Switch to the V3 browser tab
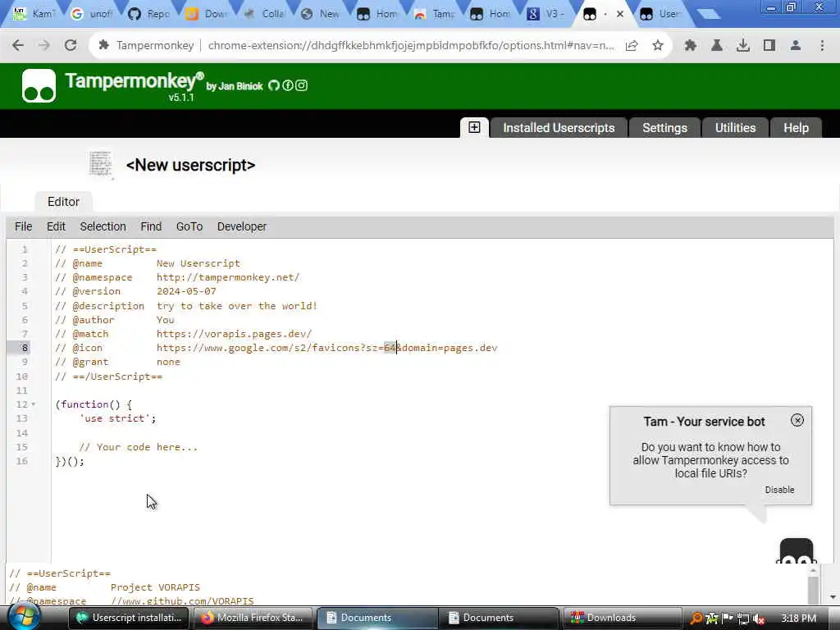Screen dimensions: 840x630 pyautogui.click(x=546, y=14)
